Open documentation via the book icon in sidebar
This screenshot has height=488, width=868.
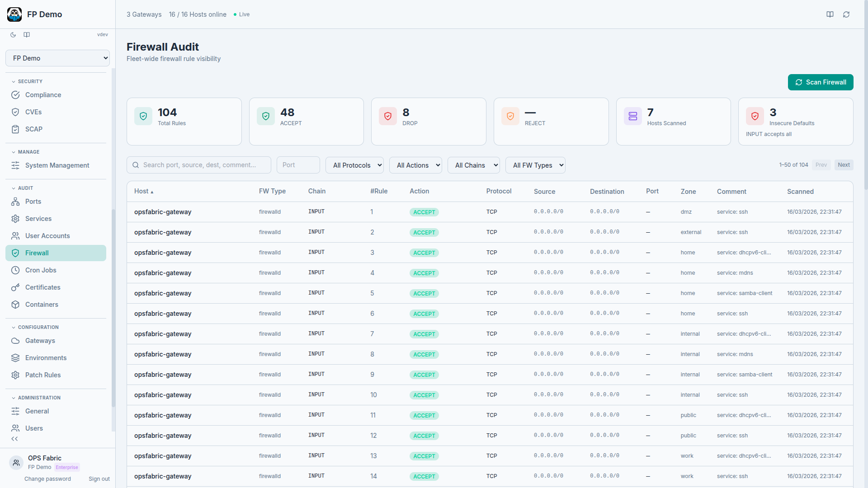click(x=26, y=35)
